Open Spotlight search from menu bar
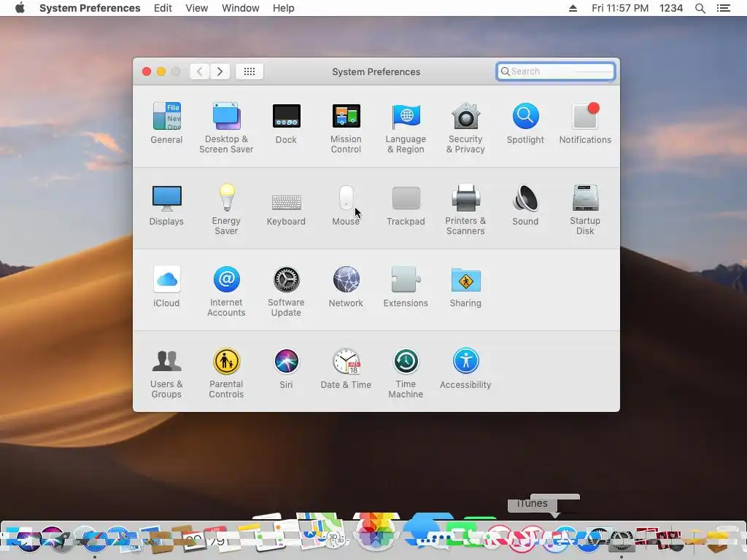747x560 pixels. [x=700, y=8]
